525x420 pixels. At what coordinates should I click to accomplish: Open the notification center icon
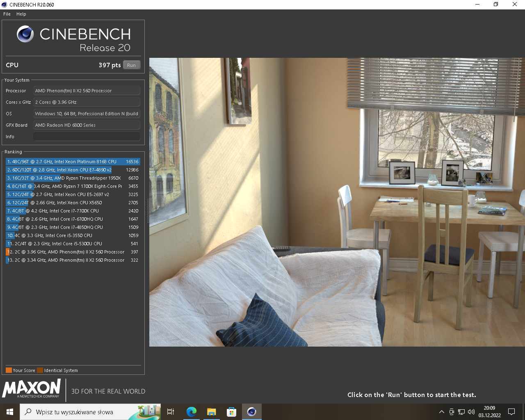click(x=511, y=412)
